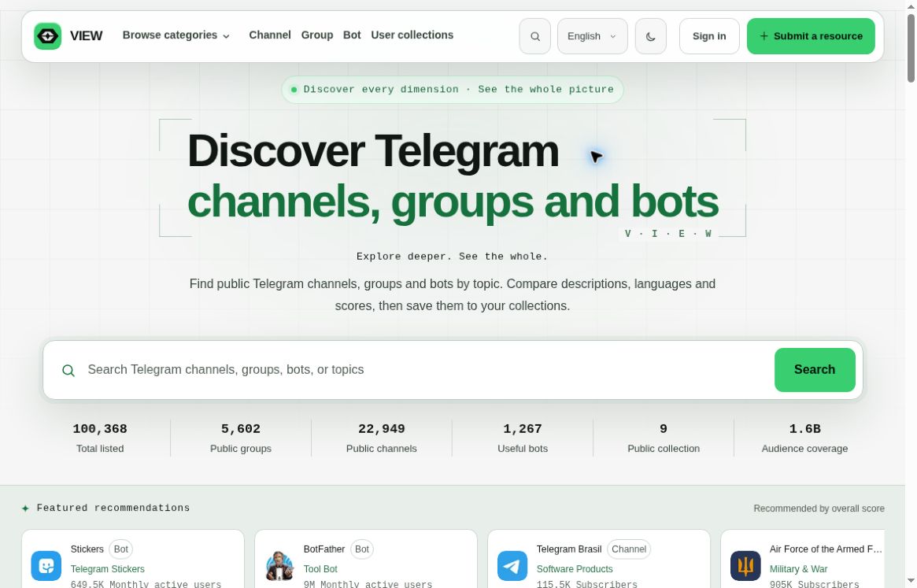Click the chevron in the English selector
The height and width of the screenshot is (588, 917).
click(613, 36)
